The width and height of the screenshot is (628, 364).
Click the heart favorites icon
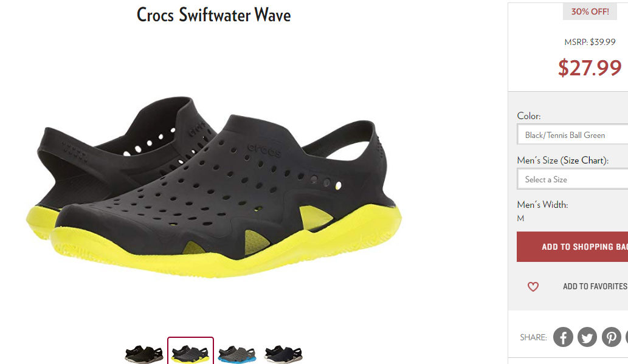point(533,287)
